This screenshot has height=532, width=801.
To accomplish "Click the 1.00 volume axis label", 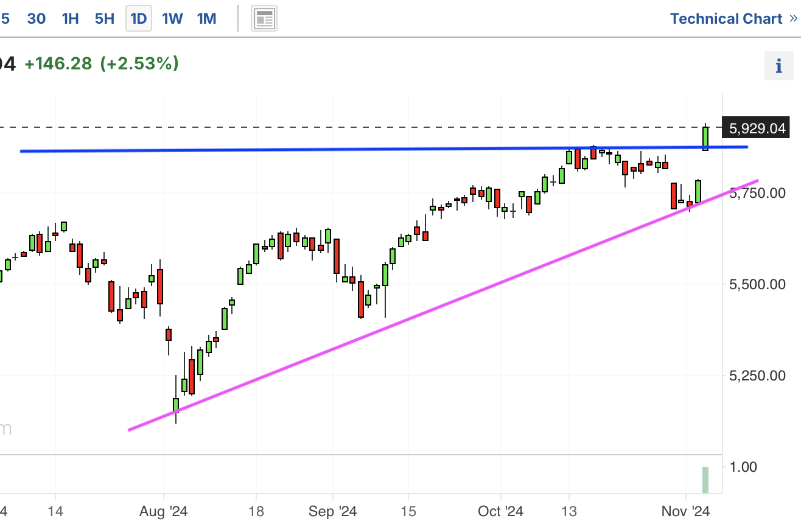I will (744, 467).
